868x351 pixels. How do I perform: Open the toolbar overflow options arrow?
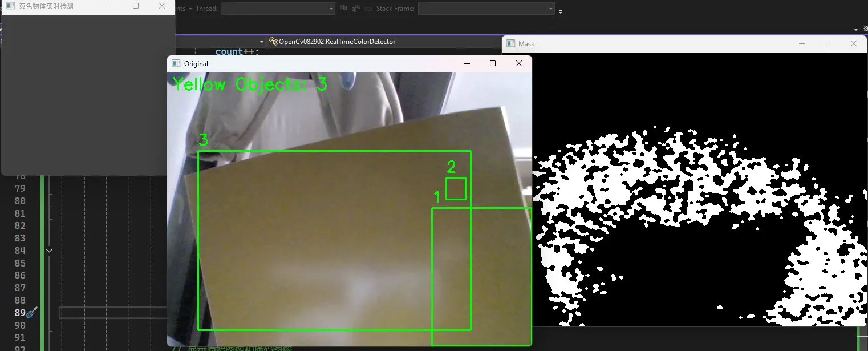561,11
